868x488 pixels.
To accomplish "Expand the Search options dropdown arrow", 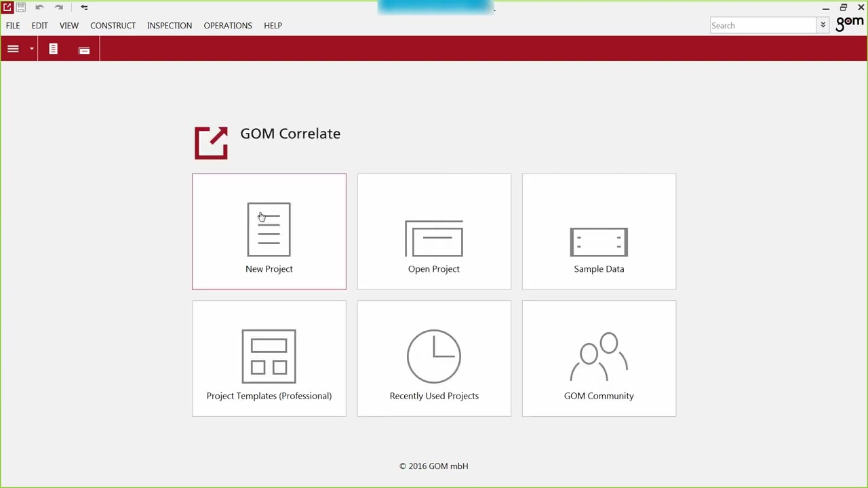I will [823, 26].
